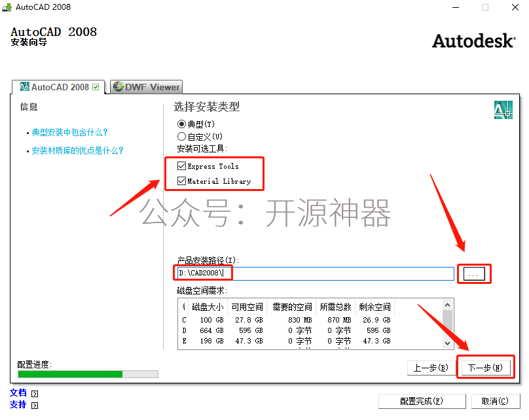This screenshot has height=420, width=529.
Task: Close the AutoCAD 2008 installer window
Action: 515,7
